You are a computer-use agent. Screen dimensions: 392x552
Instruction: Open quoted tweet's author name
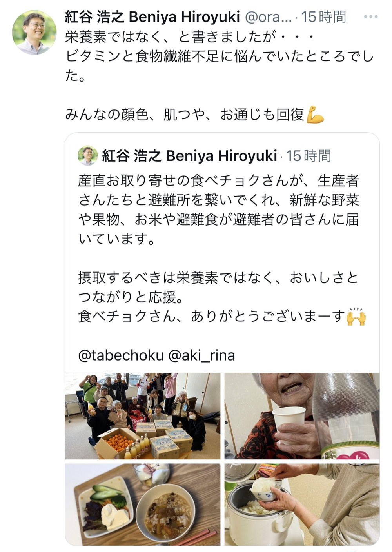190,156
